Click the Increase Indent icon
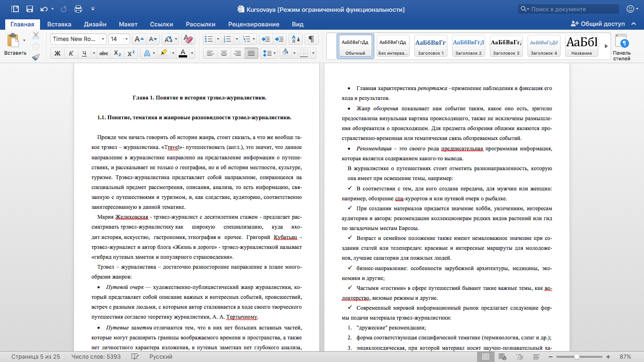 279,39
